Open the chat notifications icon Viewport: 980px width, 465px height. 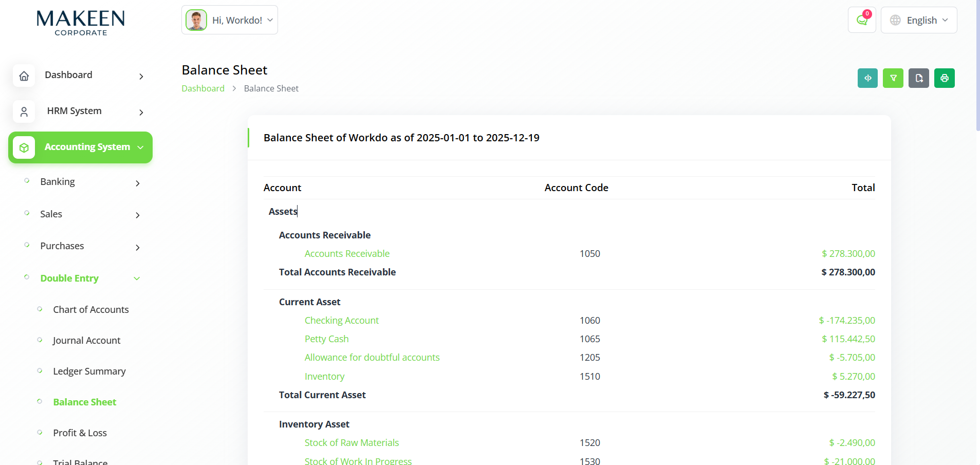pos(862,20)
